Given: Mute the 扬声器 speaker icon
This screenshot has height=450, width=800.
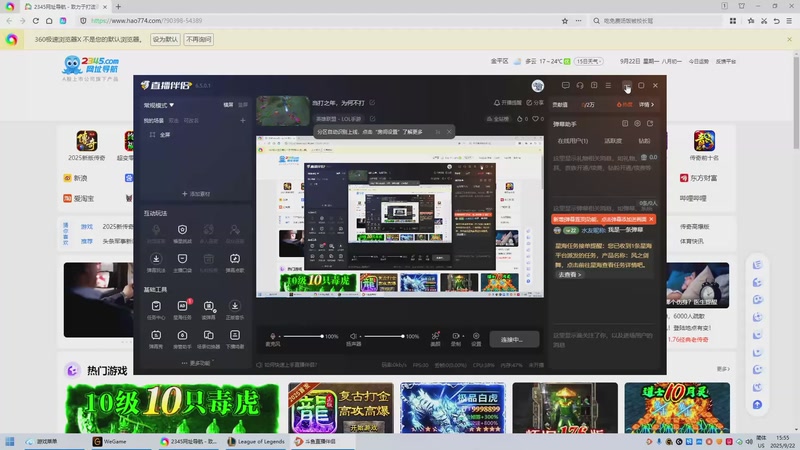Looking at the screenshot, I should [x=353, y=336].
